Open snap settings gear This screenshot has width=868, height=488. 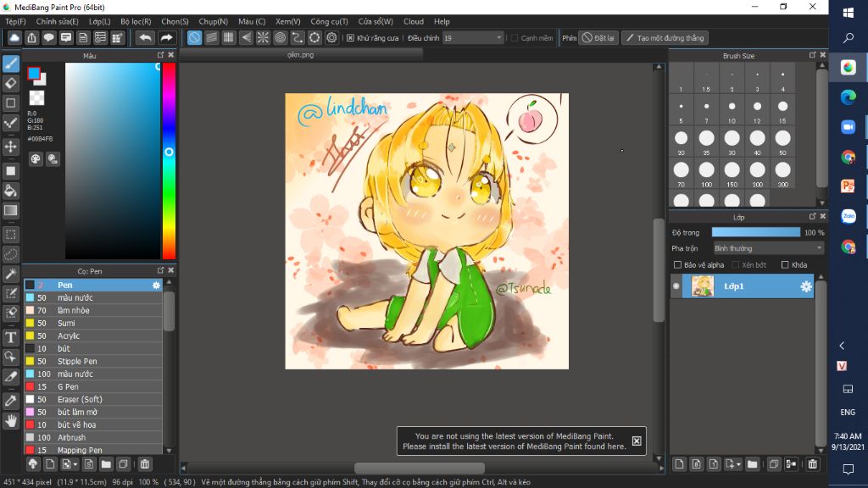[331, 37]
